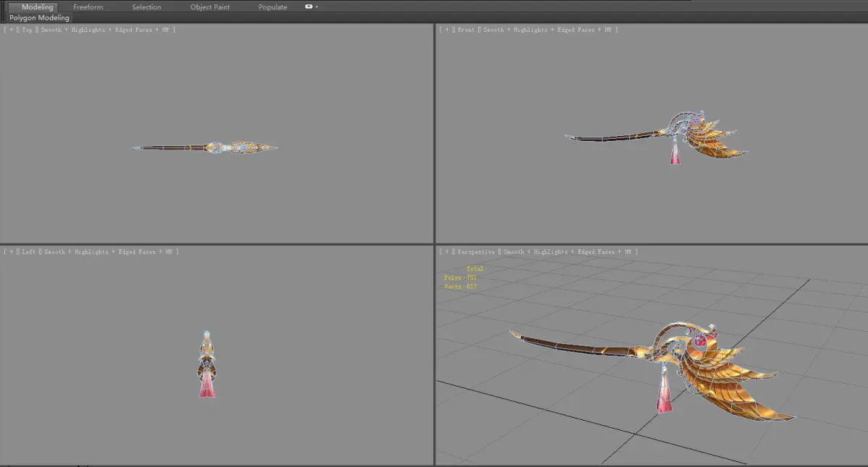Viewport: 868px width, 467px height.
Task: Click the Left viewport view label
Action: (x=29, y=252)
